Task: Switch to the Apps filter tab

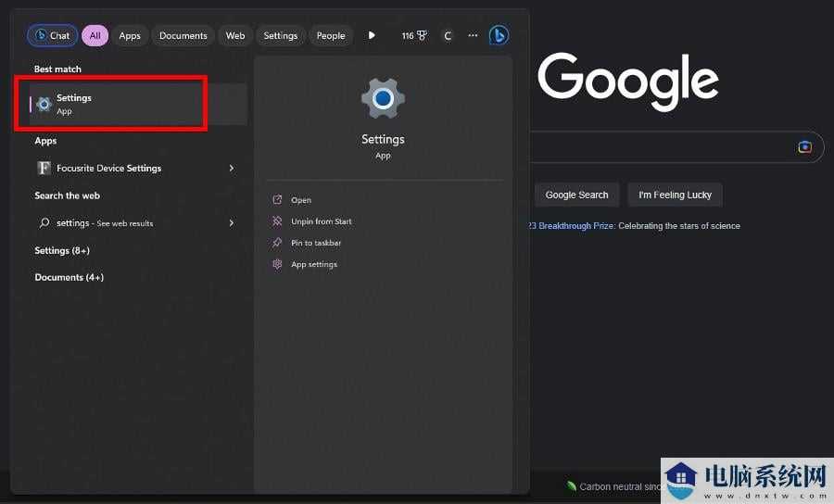Action: pos(130,36)
